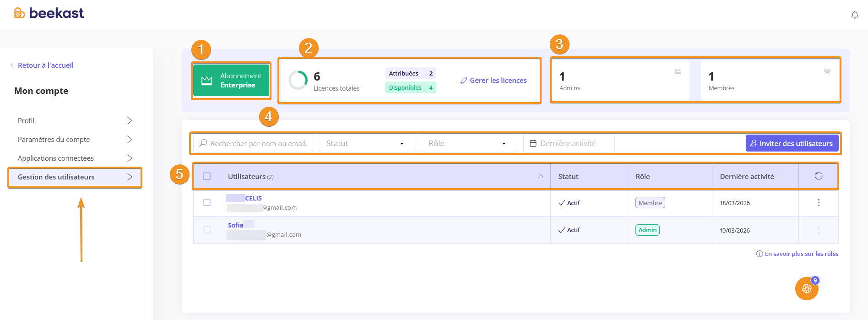
Task: Click the Membres group icon
Action: pyautogui.click(x=827, y=71)
